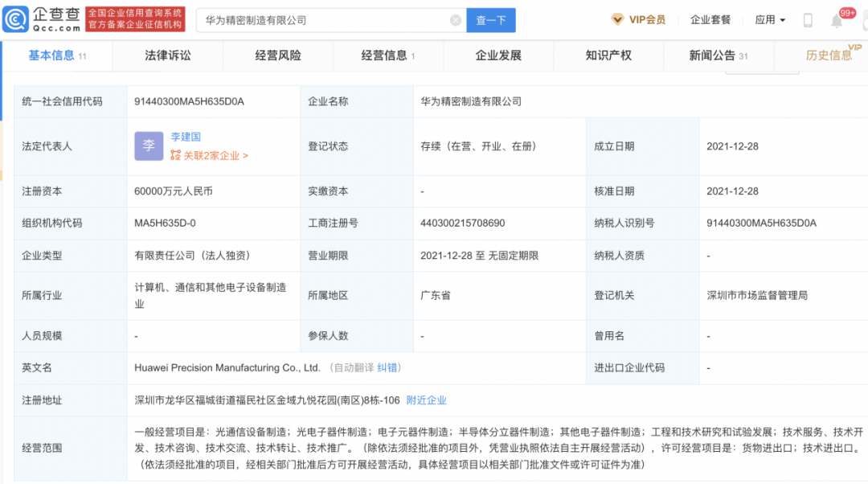Select industry 计算机、通信和其他电子设备制造业

(211, 296)
